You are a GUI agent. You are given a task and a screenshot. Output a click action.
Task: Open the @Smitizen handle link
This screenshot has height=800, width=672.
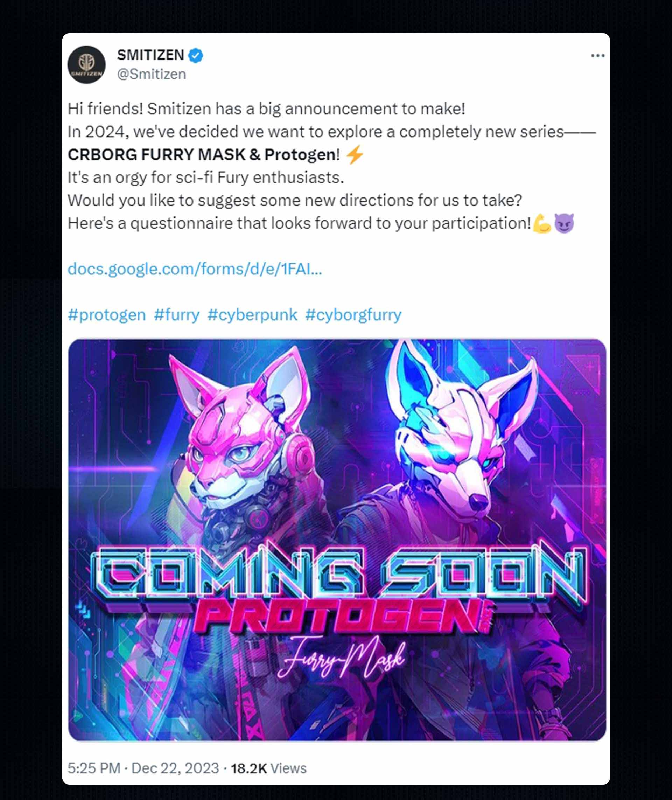[152, 74]
